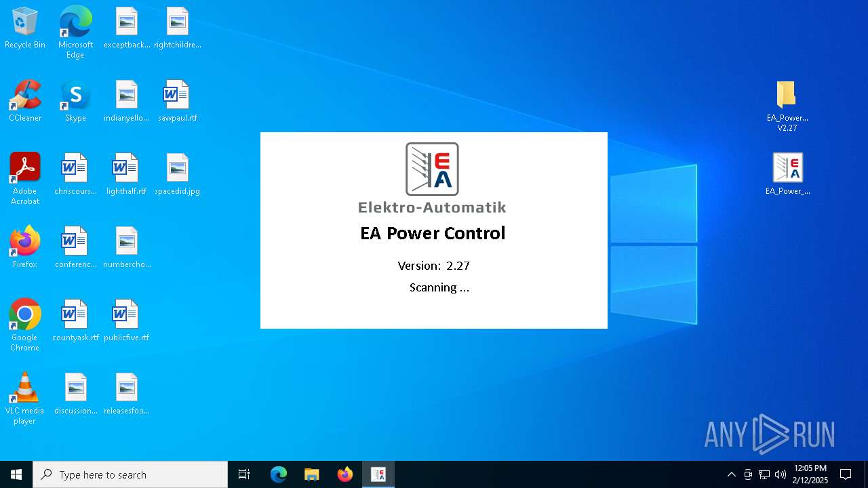The width and height of the screenshot is (868, 488).
Task: Select the EA_Power_ application file on desktop
Action: pyautogui.click(x=787, y=175)
